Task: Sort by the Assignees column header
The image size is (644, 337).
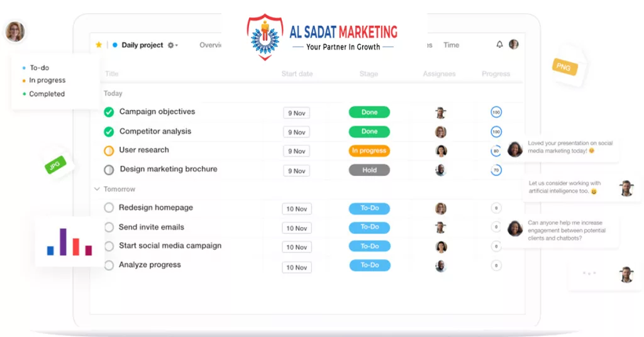Action: tap(439, 74)
